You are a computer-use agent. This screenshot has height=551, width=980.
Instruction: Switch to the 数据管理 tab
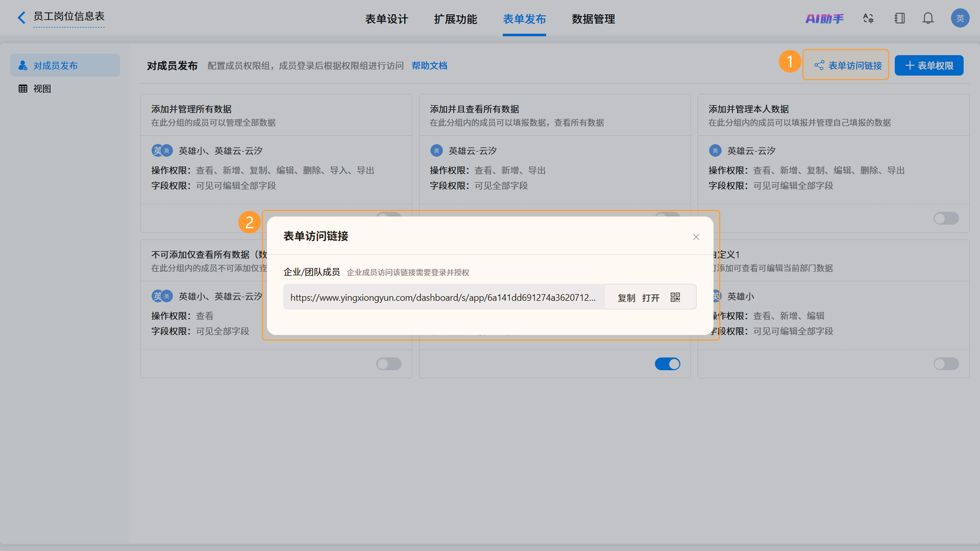point(593,19)
